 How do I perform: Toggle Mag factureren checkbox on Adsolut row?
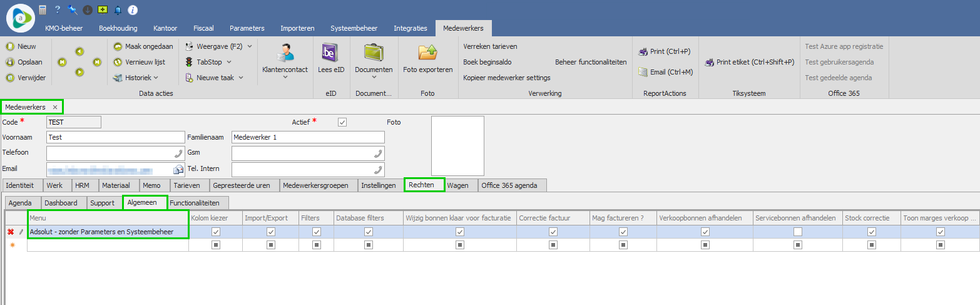point(623,232)
